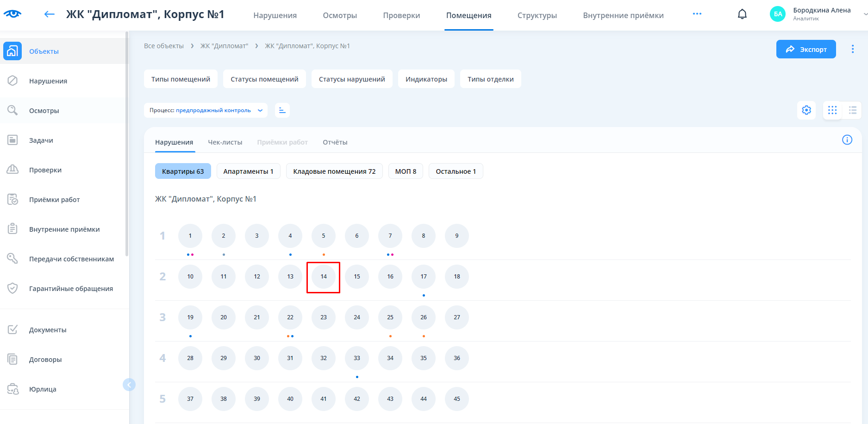Open Статусы нарушений legend button
The height and width of the screenshot is (424, 868).
point(352,79)
